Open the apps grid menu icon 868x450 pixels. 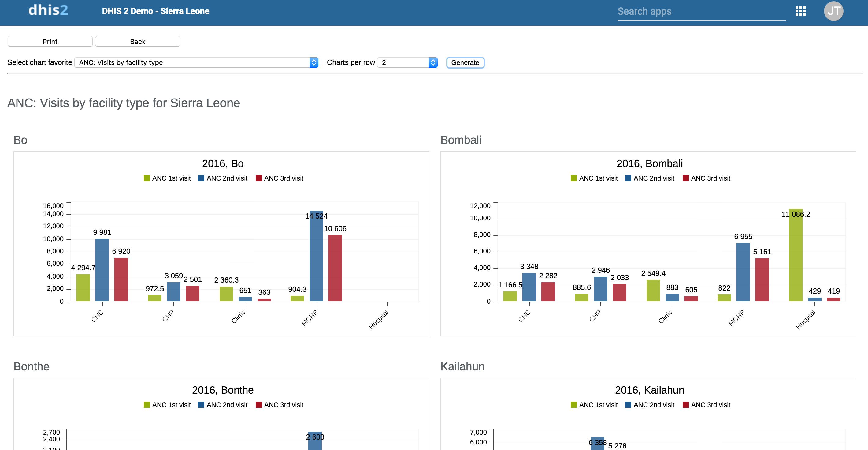coord(800,11)
